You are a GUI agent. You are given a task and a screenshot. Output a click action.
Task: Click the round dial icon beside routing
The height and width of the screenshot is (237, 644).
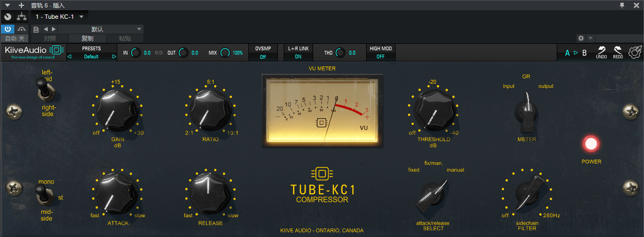(x=7, y=17)
